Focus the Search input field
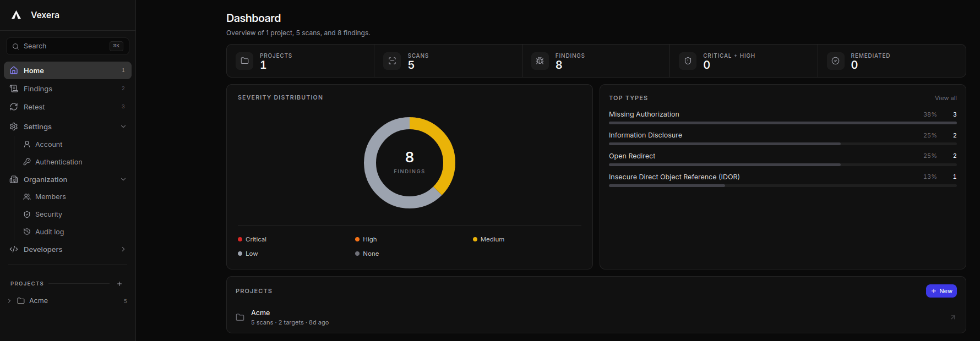 (68, 46)
